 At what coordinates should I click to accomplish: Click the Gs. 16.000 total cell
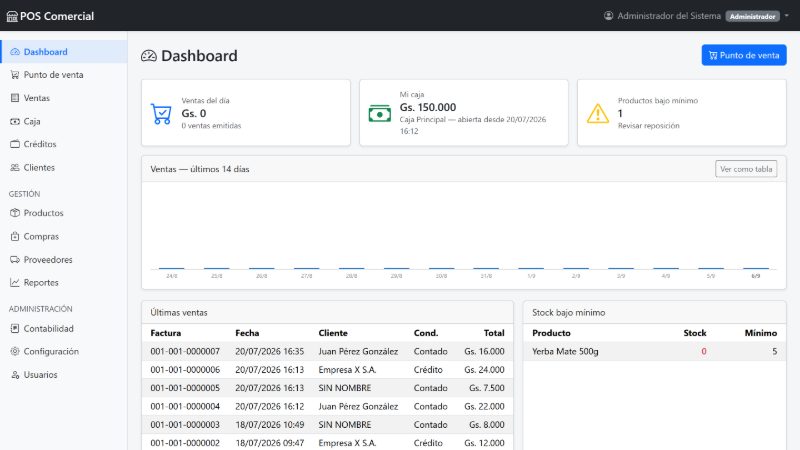484,352
